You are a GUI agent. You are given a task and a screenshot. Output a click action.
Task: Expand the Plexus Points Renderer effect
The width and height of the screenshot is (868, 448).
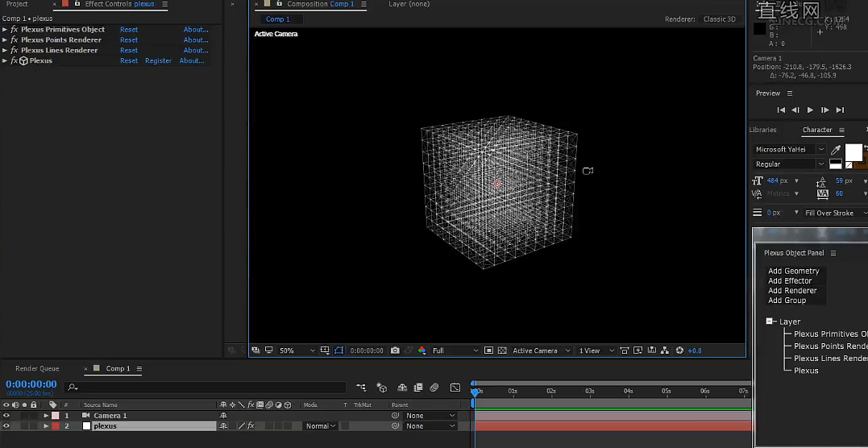click(5, 39)
